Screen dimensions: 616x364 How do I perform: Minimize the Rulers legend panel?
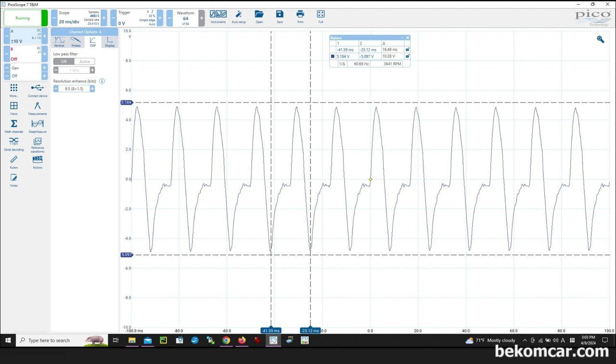point(403,38)
